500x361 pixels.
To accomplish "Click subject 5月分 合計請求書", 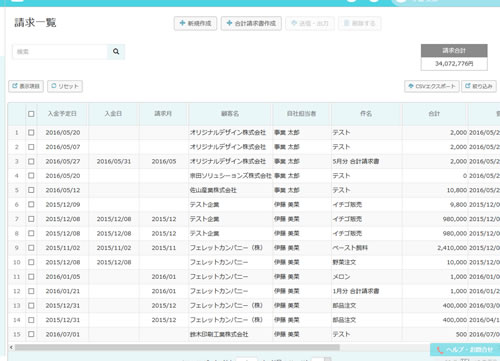I will click(x=356, y=161).
